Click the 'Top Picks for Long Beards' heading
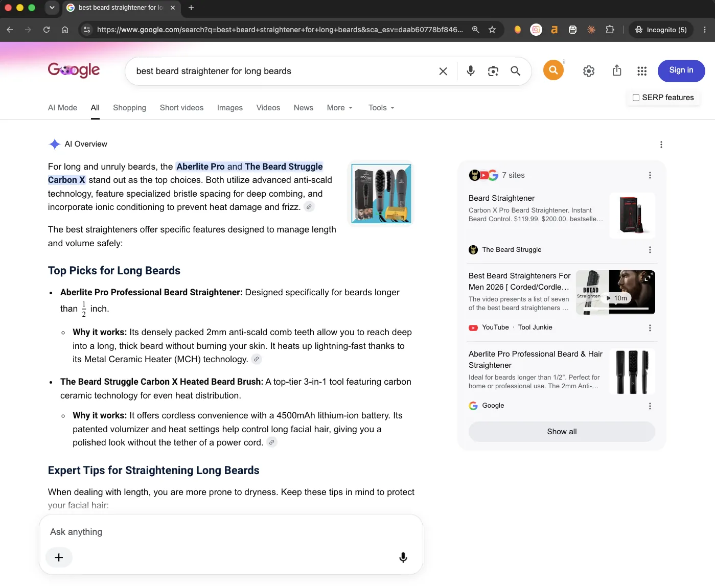 (x=114, y=271)
